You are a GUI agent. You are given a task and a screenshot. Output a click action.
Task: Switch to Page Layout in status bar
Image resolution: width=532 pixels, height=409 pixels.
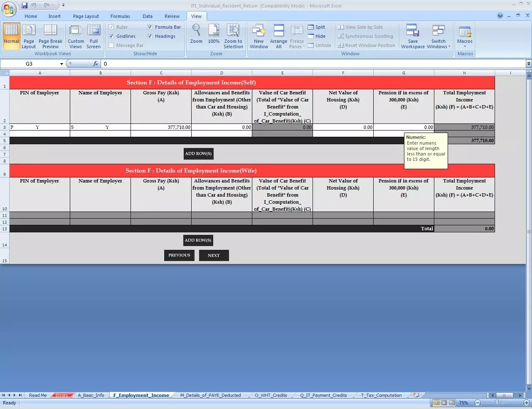444,403
